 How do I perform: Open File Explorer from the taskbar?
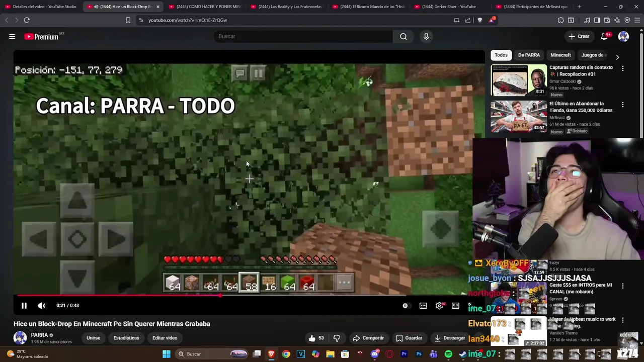[x=330, y=354]
